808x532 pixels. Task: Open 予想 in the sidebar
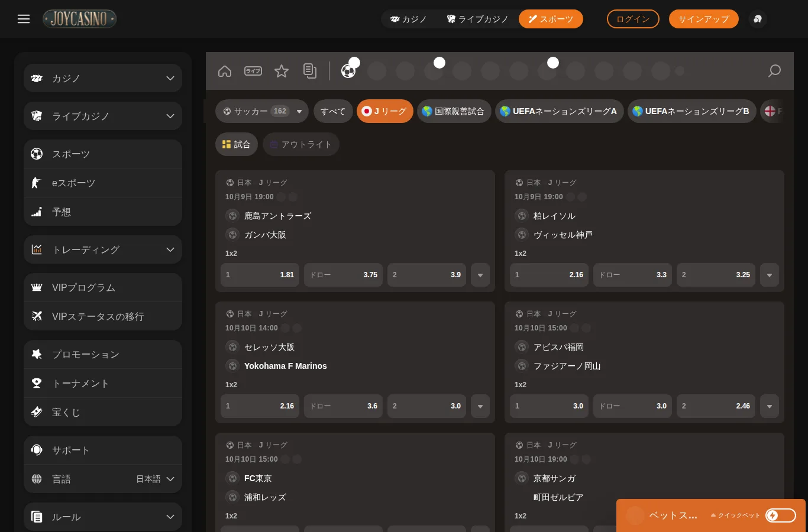click(103, 212)
